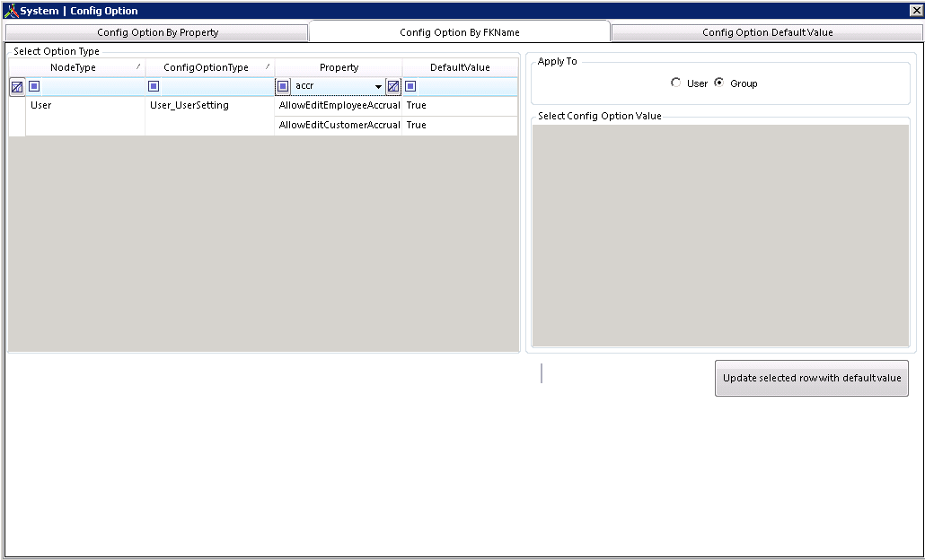
Task: Open the filter icon in Property column
Action: click(282, 86)
